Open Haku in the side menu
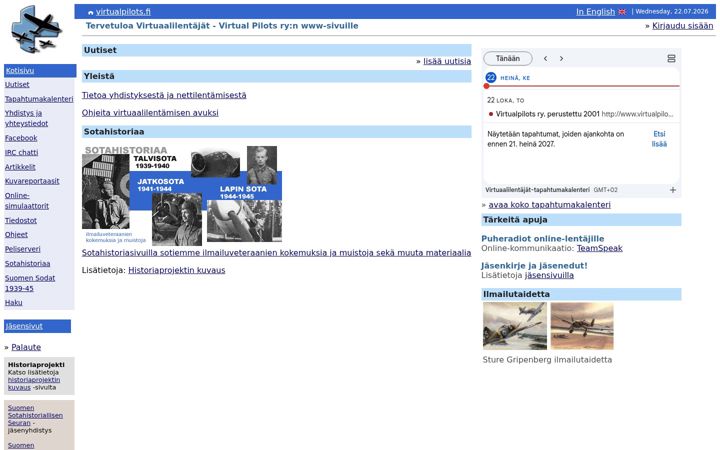This screenshot has height=450, width=720. pos(13,303)
